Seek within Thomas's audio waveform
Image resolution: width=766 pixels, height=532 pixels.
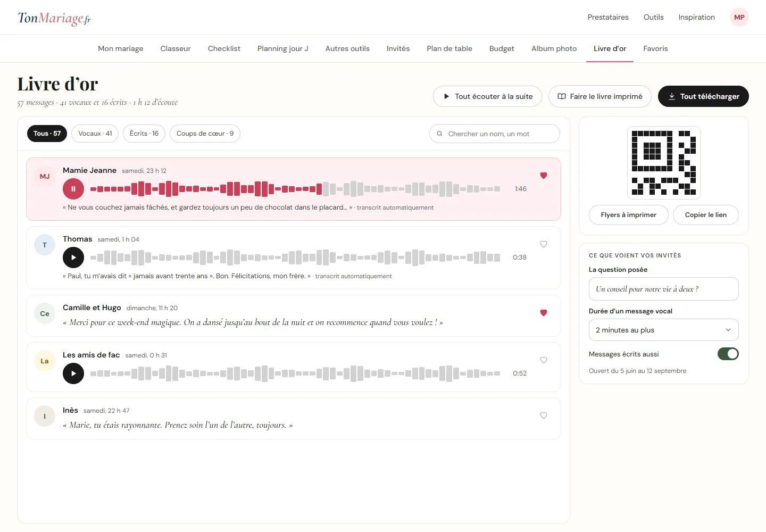click(295, 257)
